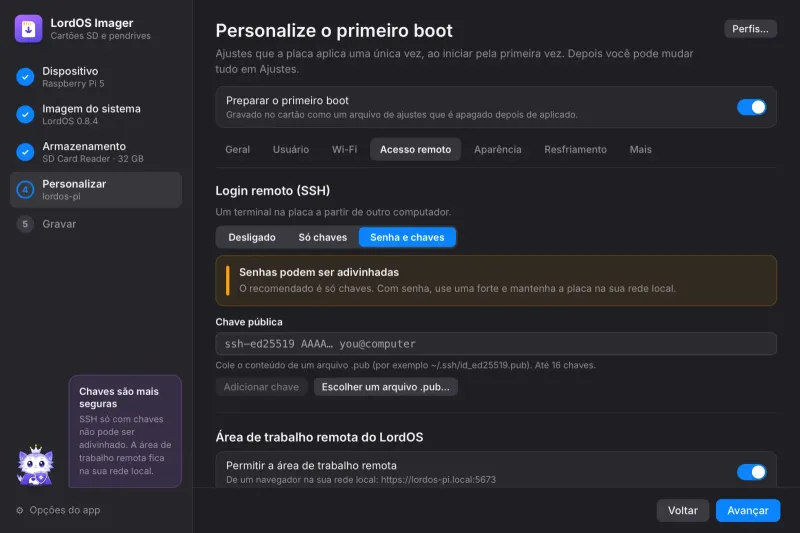Click the Imagem do sistema checkmark icon

pos(25,115)
